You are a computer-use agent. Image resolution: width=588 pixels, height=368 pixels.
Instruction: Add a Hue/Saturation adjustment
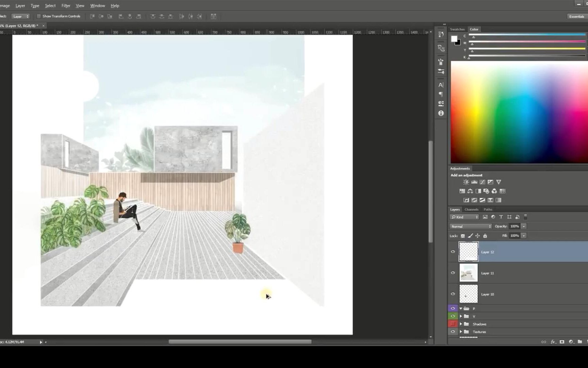point(462,191)
